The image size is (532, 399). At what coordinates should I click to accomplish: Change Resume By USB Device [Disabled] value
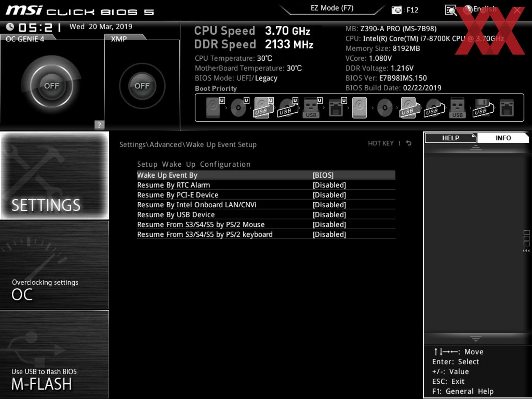tap(329, 215)
